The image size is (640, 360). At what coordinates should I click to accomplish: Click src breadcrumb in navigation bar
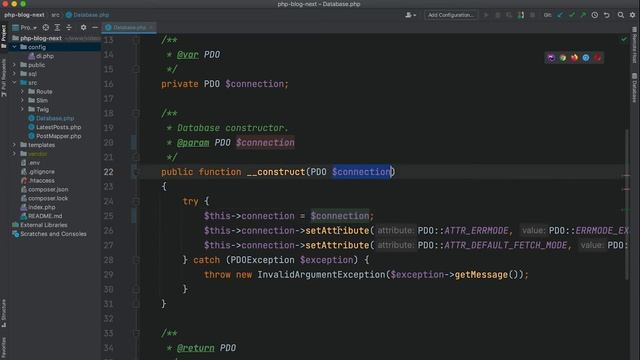(x=55, y=15)
